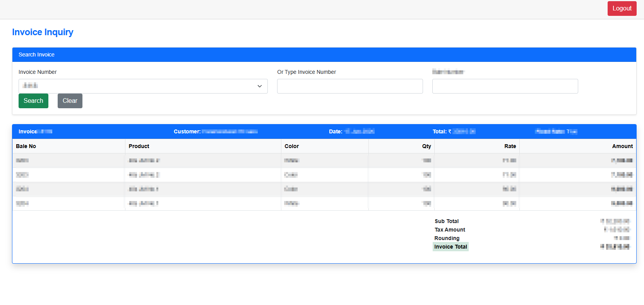Screen dimensions: 644x305
Task: Click the Search Invoice panel header
Action: (324, 55)
